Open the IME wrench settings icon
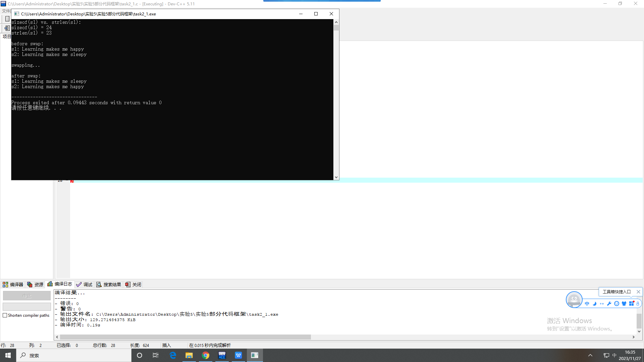 [x=609, y=304]
